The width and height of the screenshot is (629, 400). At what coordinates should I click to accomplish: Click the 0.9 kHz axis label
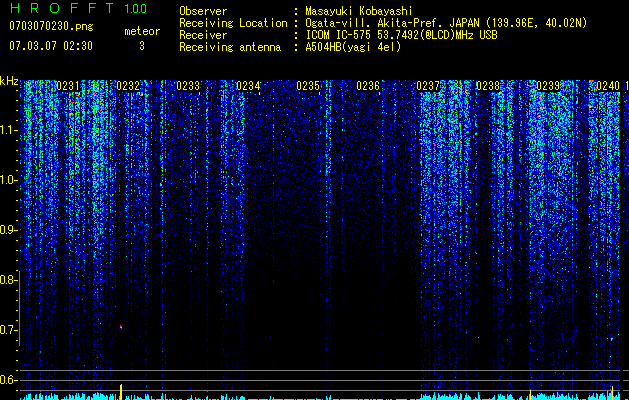[x=7, y=230]
